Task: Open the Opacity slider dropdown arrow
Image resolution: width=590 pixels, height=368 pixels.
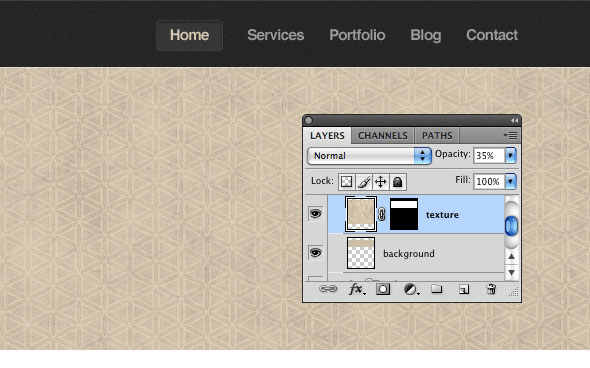Action: click(x=511, y=155)
